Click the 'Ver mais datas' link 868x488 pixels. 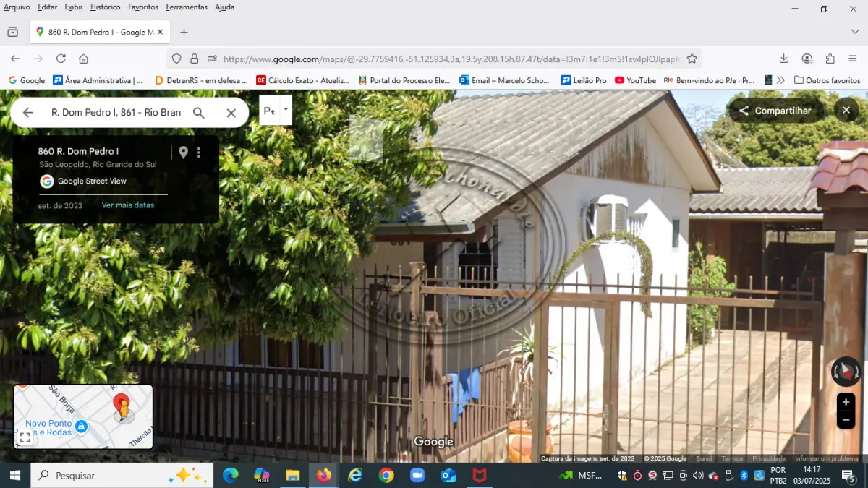128,205
